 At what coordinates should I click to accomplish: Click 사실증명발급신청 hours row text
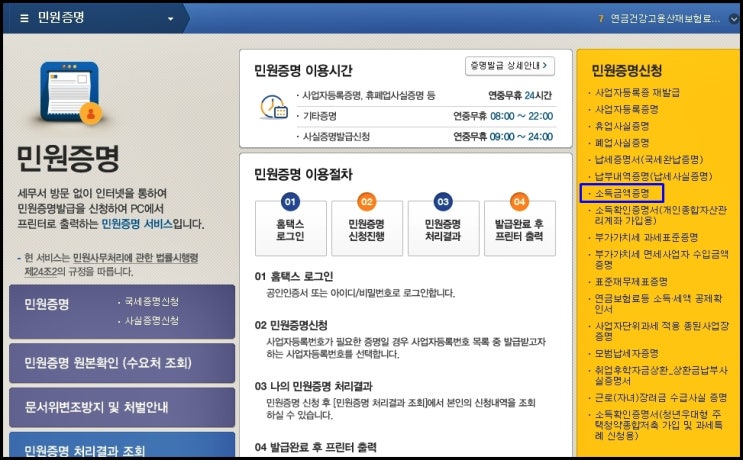(336, 137)
